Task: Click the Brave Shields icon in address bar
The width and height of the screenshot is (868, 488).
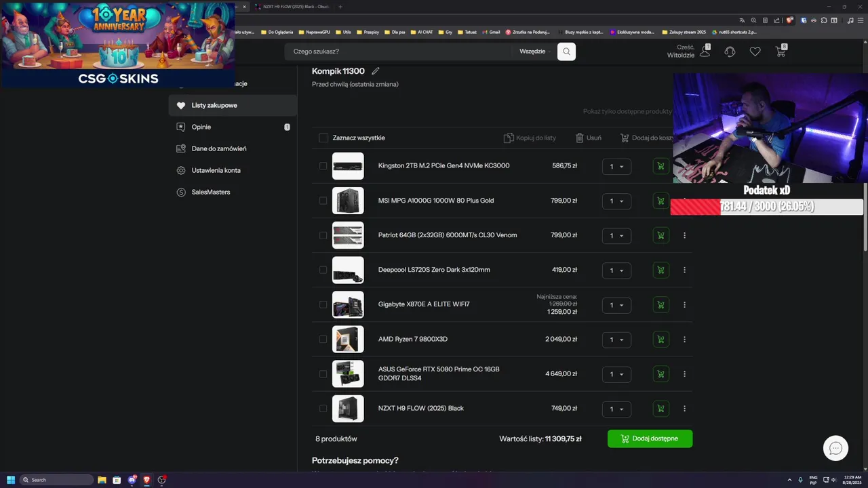Action: click(x=791, y=20)
